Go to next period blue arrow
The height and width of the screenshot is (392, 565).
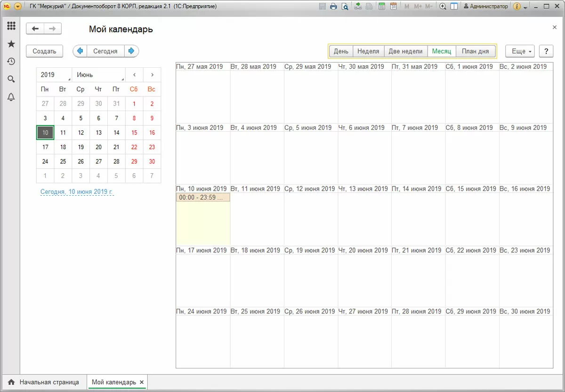(131, 51)
